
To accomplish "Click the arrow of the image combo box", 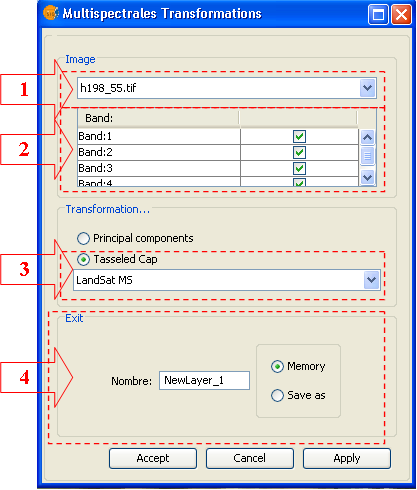I will tap(367, 88).
